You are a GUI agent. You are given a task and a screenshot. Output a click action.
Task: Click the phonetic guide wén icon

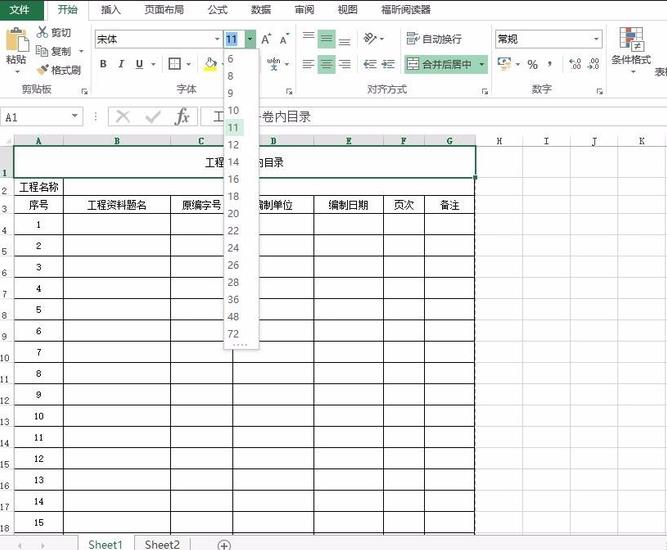tap(274, 64)
